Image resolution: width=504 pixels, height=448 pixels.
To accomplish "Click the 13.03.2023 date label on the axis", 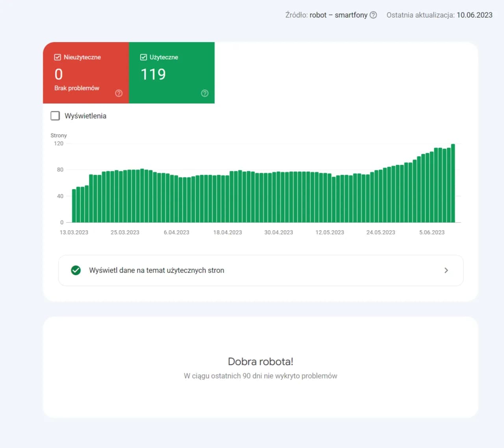I will tap(74, 233).
